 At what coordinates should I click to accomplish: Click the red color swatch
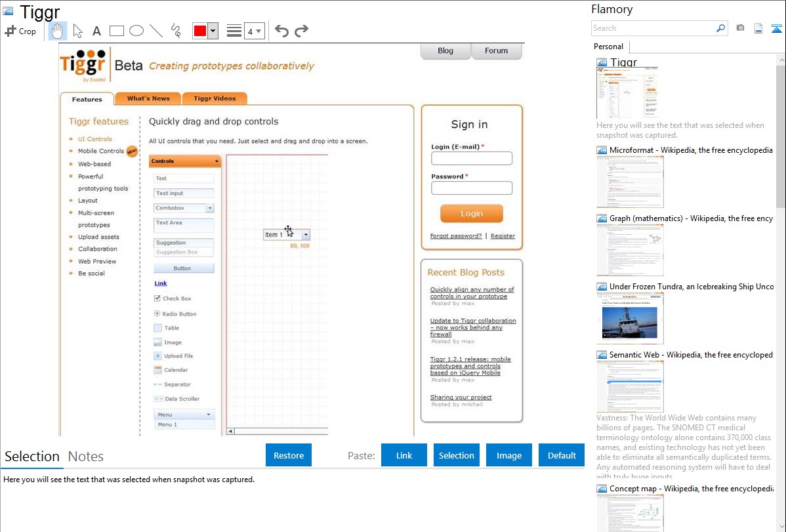[200, 31]
